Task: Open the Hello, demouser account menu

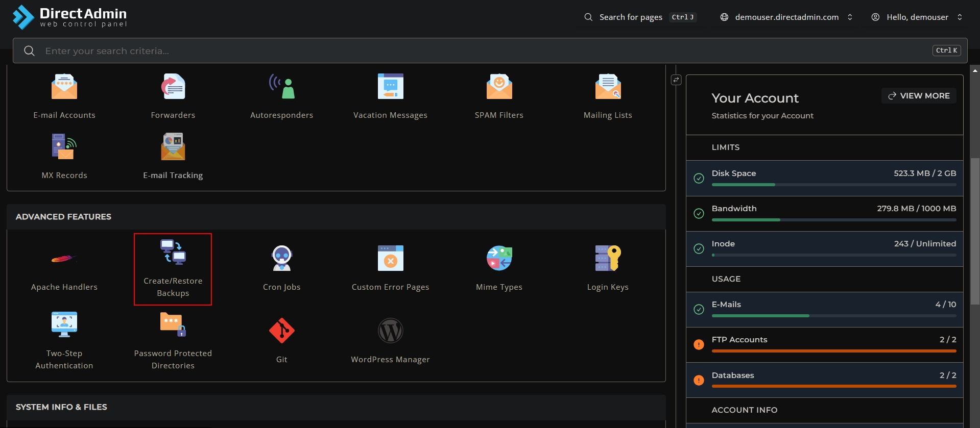Action: (x=917, y=17)
